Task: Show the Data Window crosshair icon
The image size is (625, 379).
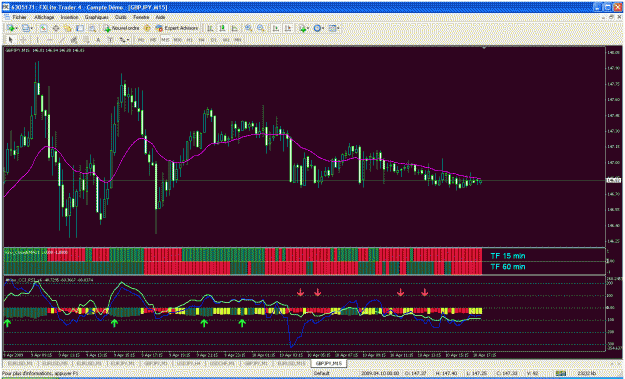Action: pos(56,28)
